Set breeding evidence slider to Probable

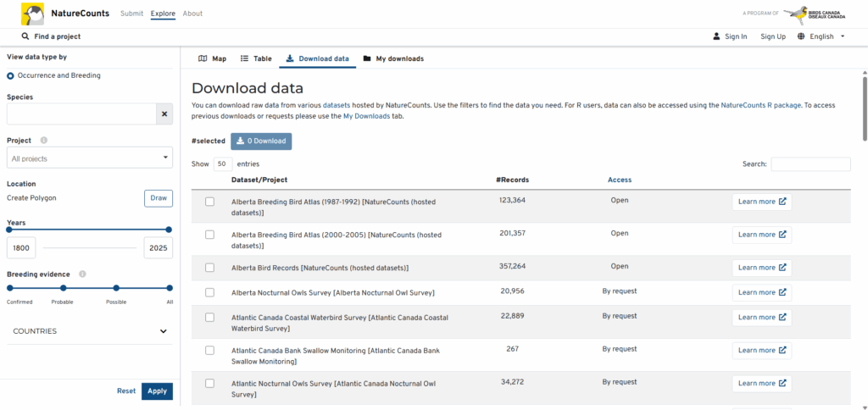coord(63,288)
